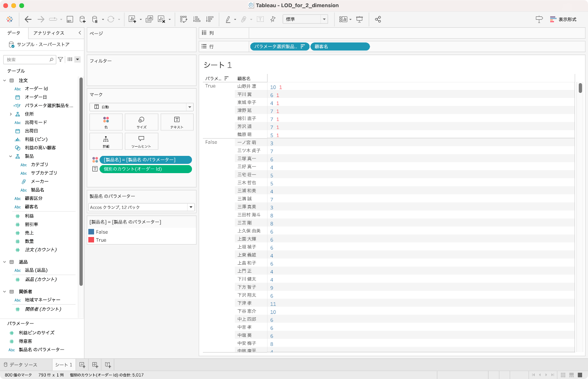Open the 表示形式 Show Me panel
The image size is (588, 379).
(x=563, y=19)
